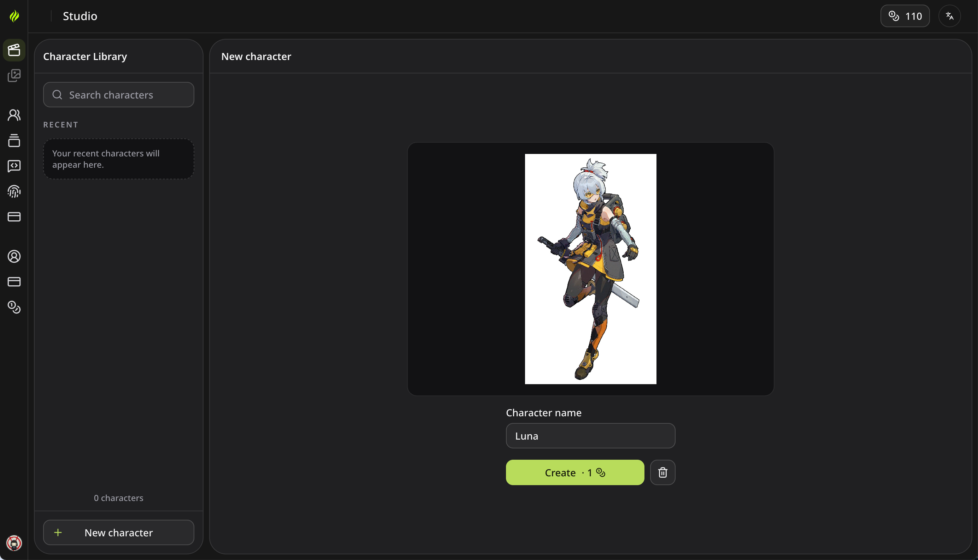978x560 pixels.
Task: Delete the character with the trash icon
Action: pos(662,472)
